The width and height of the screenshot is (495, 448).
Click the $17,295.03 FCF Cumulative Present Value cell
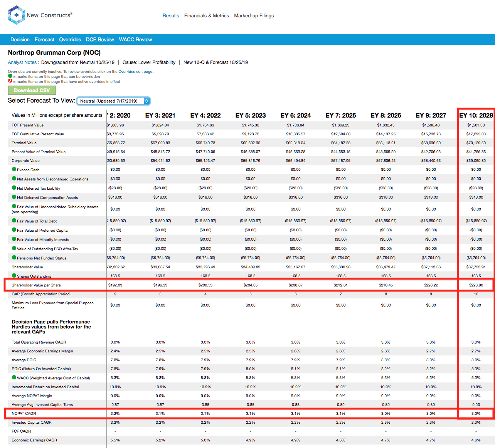476,134
